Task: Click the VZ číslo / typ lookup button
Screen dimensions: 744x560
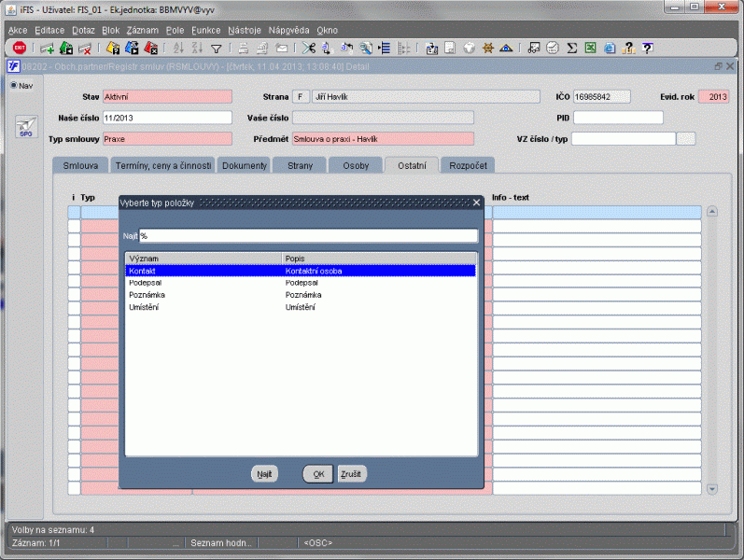Action: point(685,139)
